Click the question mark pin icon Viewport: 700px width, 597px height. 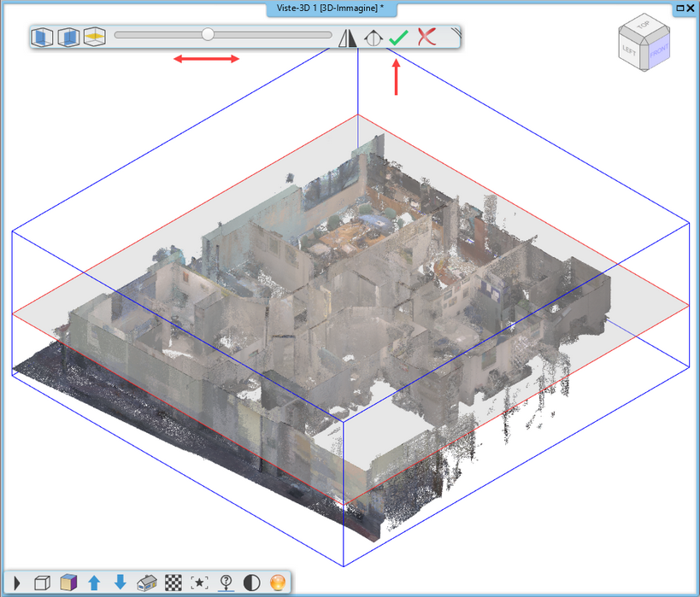click(x=226, y=582)
